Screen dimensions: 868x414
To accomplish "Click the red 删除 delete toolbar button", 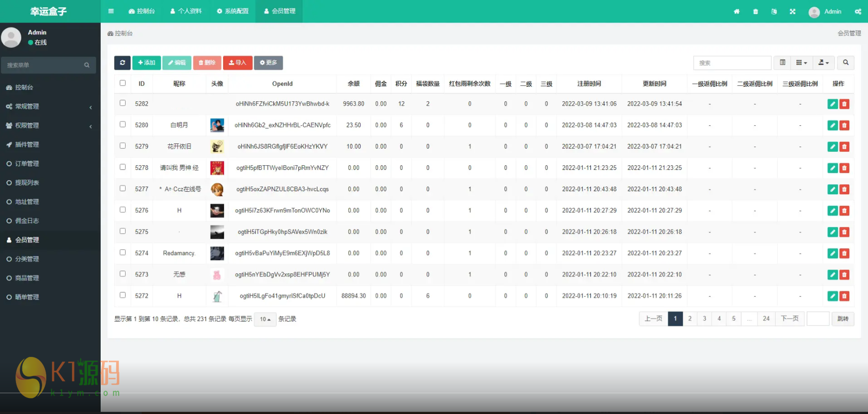I will coord(207,62).
